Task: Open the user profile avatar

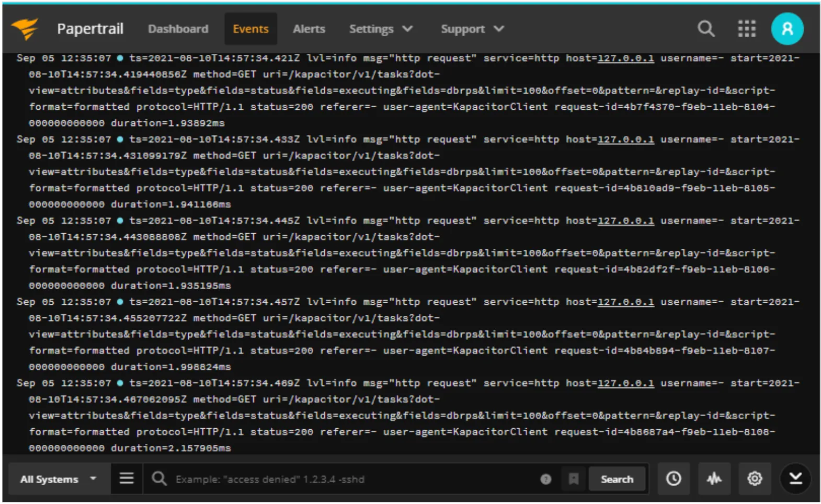Action: coord(787,29)
